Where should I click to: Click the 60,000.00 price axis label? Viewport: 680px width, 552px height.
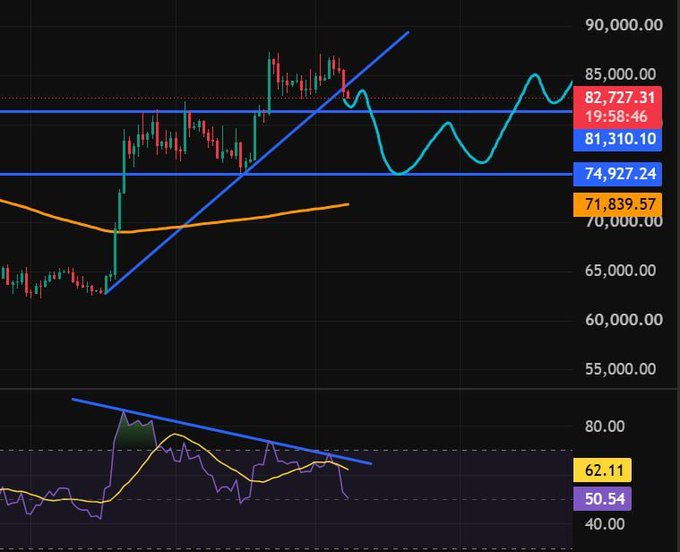tap(624, 320)
